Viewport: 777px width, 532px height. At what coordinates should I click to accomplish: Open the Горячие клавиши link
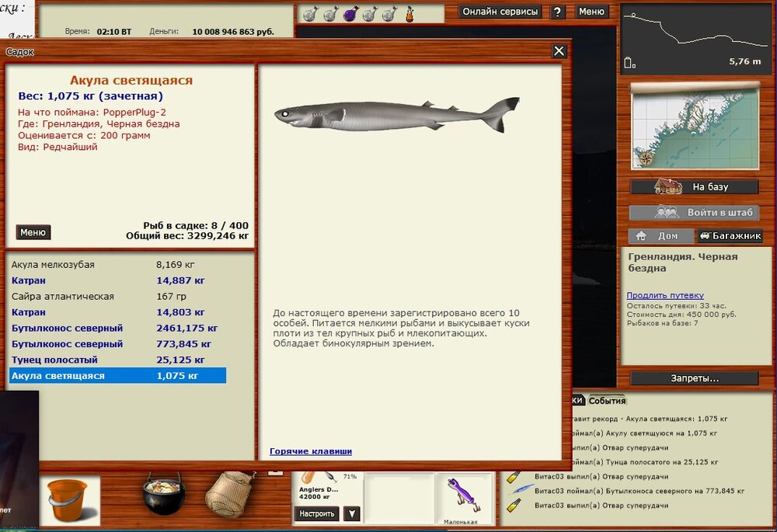pyautogui.click(x=311, y=451)
